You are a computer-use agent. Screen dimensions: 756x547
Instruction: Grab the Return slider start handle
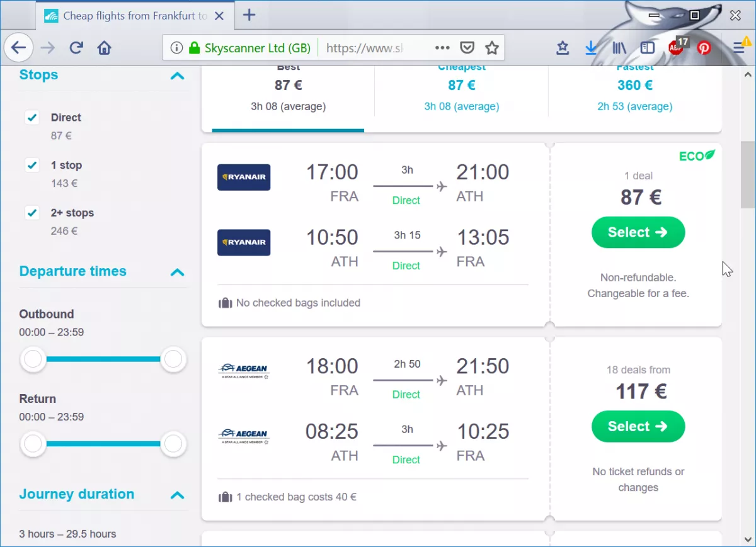[33, 444]
